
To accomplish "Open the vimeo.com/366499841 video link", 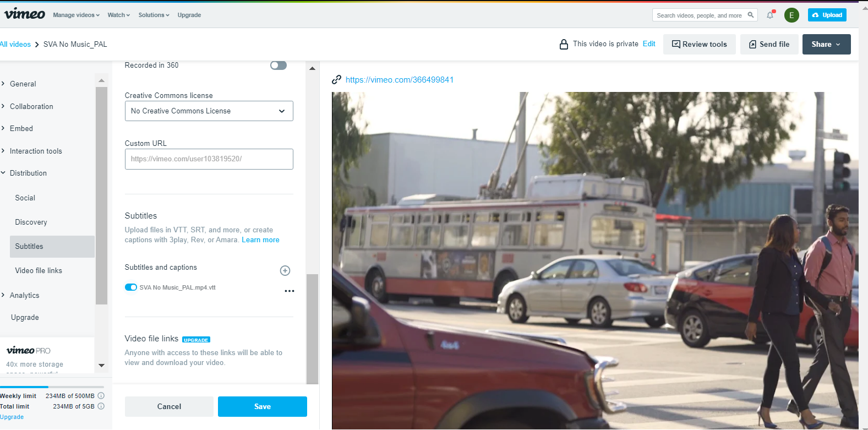I will click(400, 80).
